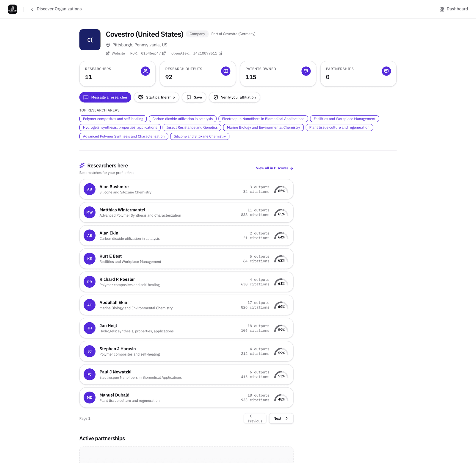This screenshot has height=463, width=476.
Task: Select Marine Biology and Environmental Chemistry tag
Action: [x=264, y=127]
